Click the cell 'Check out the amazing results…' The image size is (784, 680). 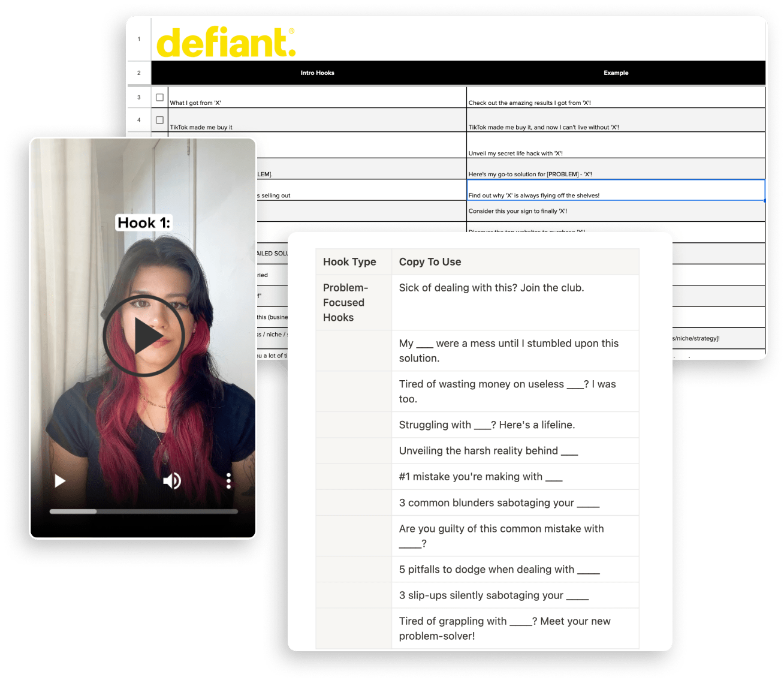coord(616,98)
